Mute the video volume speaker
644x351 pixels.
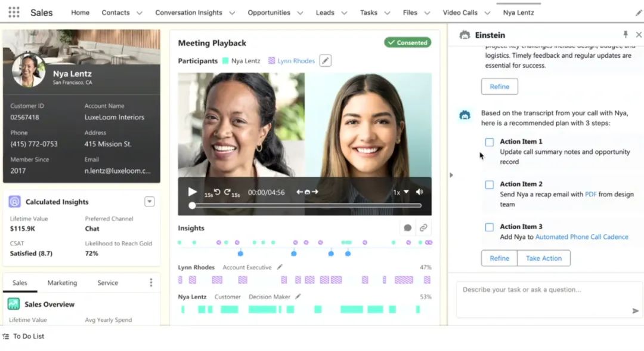pyautogui.click(x=419, y=192)
